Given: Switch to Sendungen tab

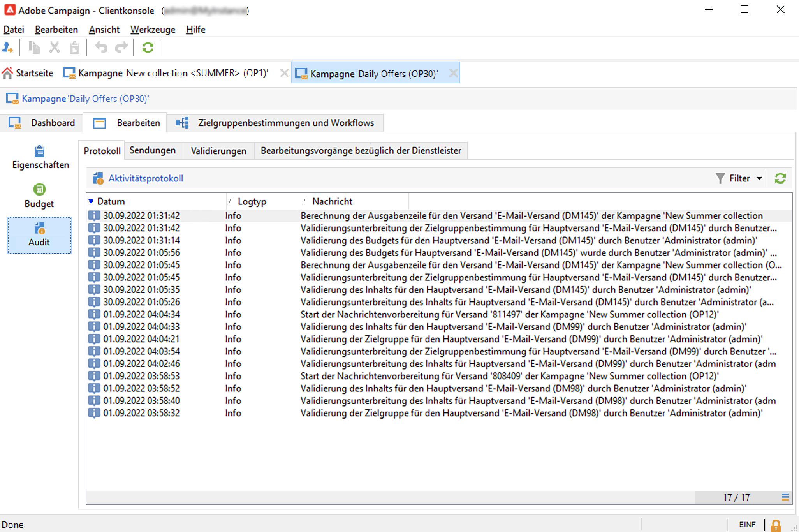Looking at the screenshot, I should [152, 150].
